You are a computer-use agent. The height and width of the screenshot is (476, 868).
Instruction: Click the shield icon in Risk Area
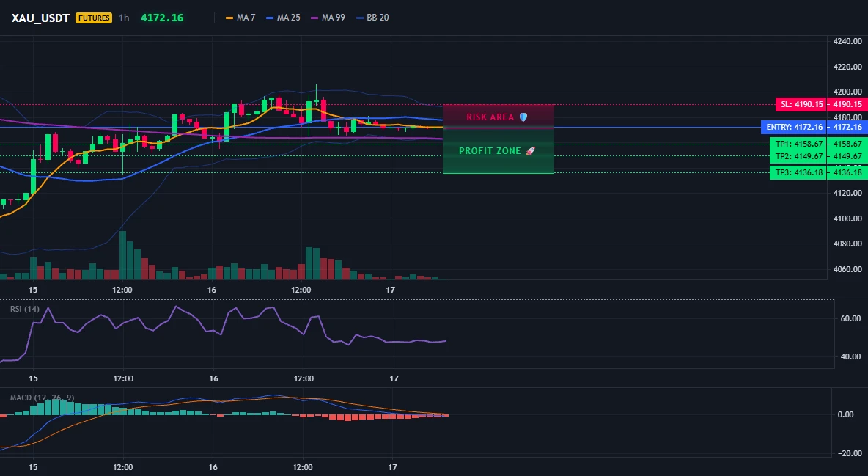pyautogui.click(x=523, y=117)
